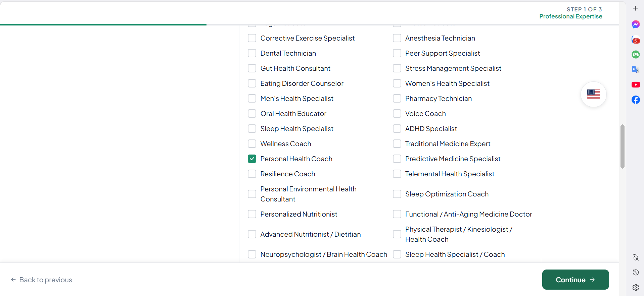
Task: Open the Games sidebar panel
Action: click(x=636, y=54)
